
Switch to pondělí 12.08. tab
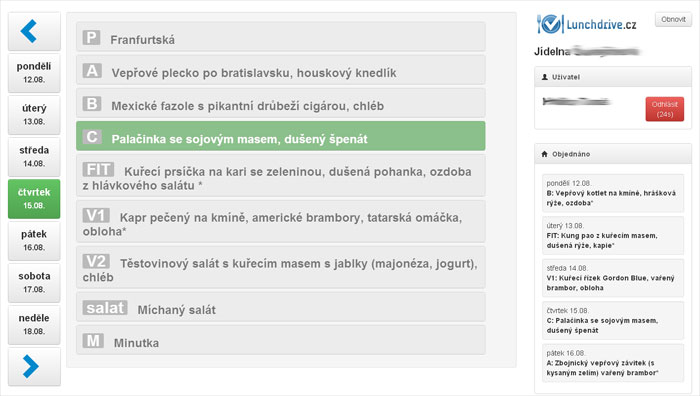tap(34, 73)
